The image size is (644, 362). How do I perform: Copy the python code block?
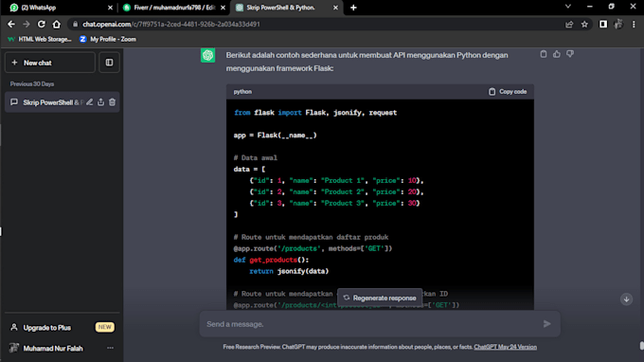pyautogui.click(x=508, y=92)
